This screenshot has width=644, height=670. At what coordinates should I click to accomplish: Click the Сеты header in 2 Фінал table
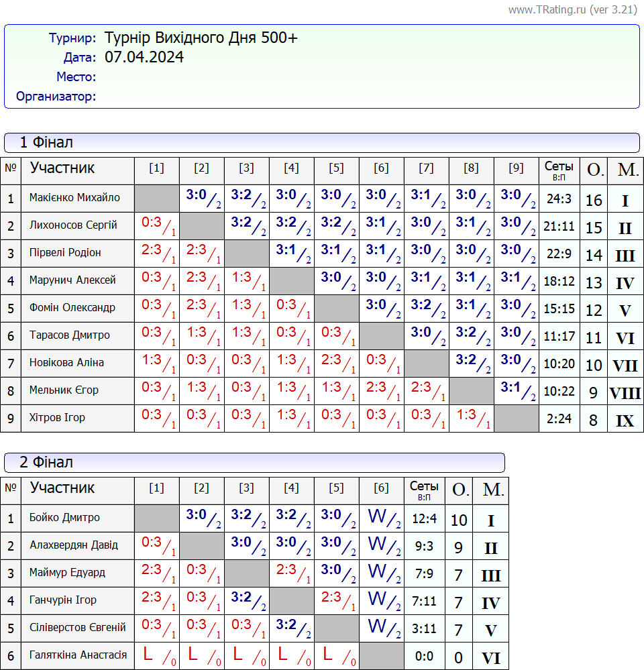pyautogui.click(x=424, y=490)
